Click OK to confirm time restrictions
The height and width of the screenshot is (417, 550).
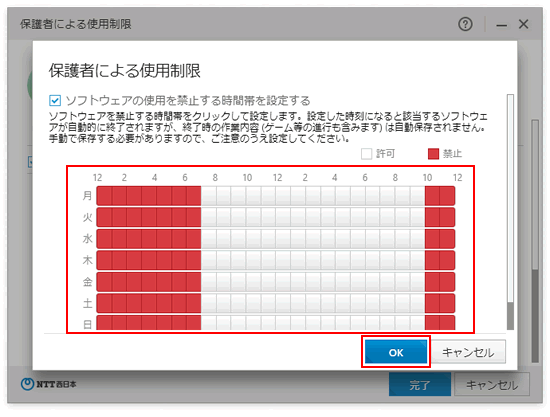[396, 352]
